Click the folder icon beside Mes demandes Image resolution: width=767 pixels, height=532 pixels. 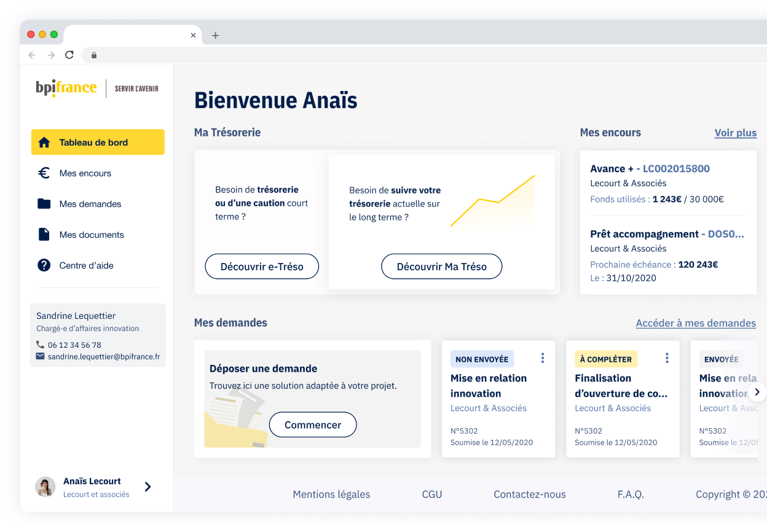point(44,204)
